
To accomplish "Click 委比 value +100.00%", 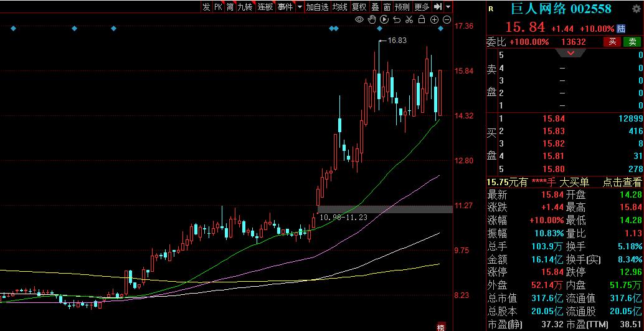I will pyautogui.click(x=529, y=42).
